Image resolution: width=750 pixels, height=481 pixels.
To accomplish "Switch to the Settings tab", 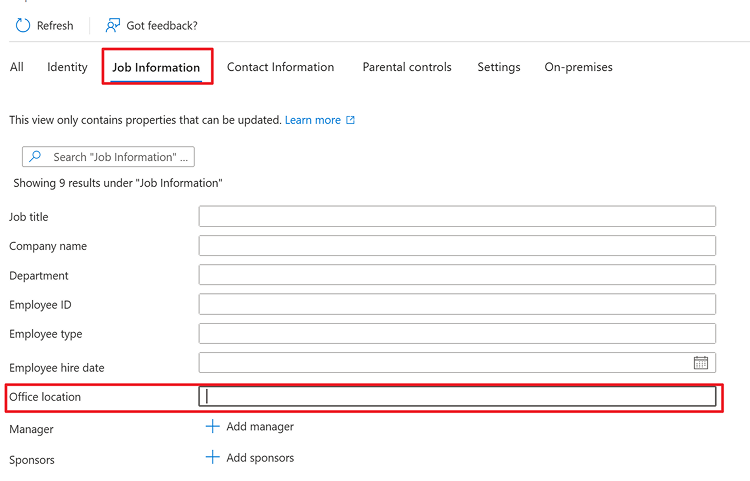I will (x=498, y=67).
